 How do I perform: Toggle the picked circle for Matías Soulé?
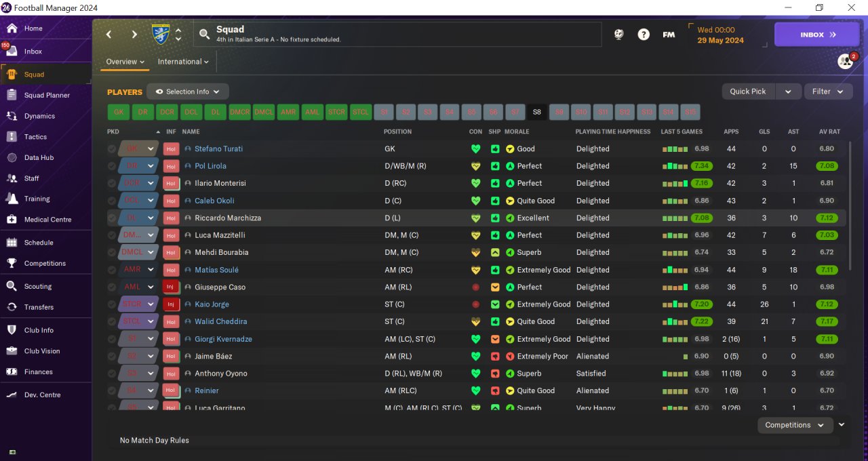112,270
